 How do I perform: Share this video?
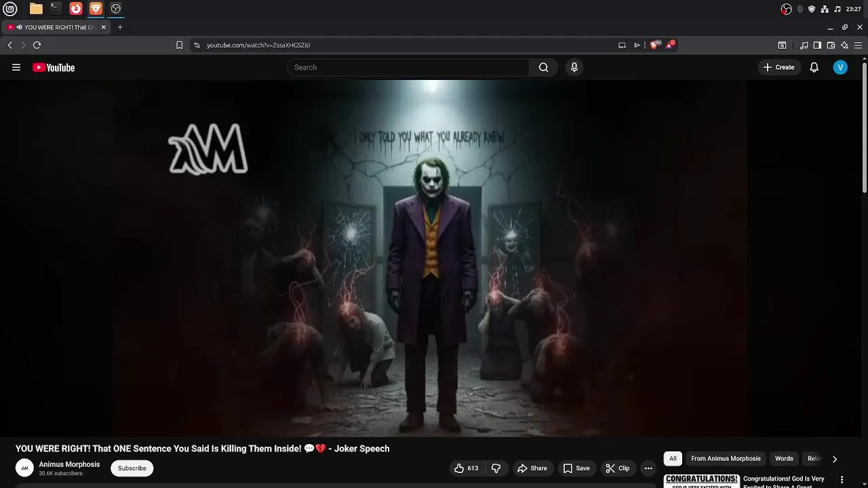tap(532, 468)
